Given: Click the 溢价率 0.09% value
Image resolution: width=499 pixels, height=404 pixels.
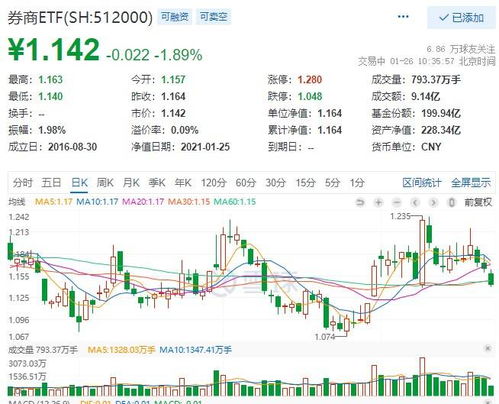Looking at the screenshot, I should (x=185, y=130).
